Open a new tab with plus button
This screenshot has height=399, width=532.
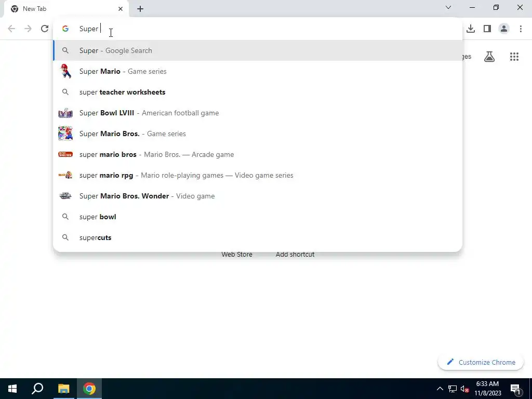pyautogui.click(x=140, y=9)
